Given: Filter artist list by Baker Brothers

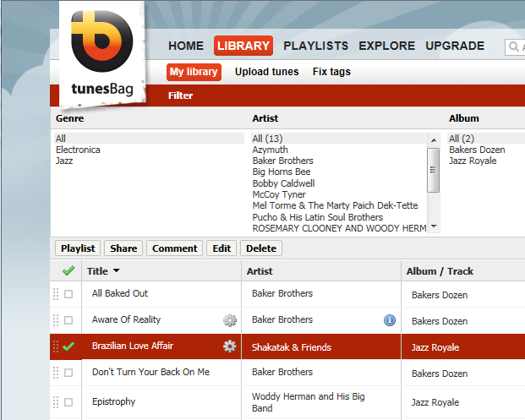Looking at the screenshot, I should click(283, 161).
